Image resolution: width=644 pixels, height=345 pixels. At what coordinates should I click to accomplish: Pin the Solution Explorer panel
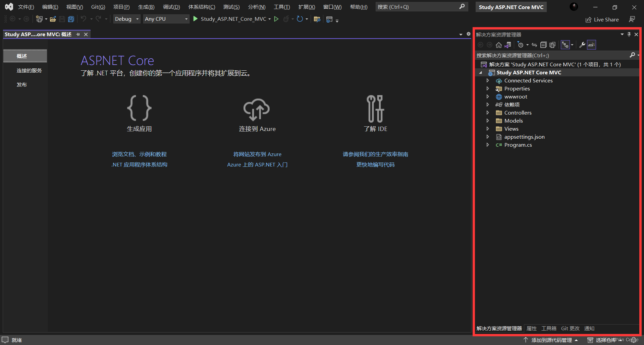click(x=629, y=34)
